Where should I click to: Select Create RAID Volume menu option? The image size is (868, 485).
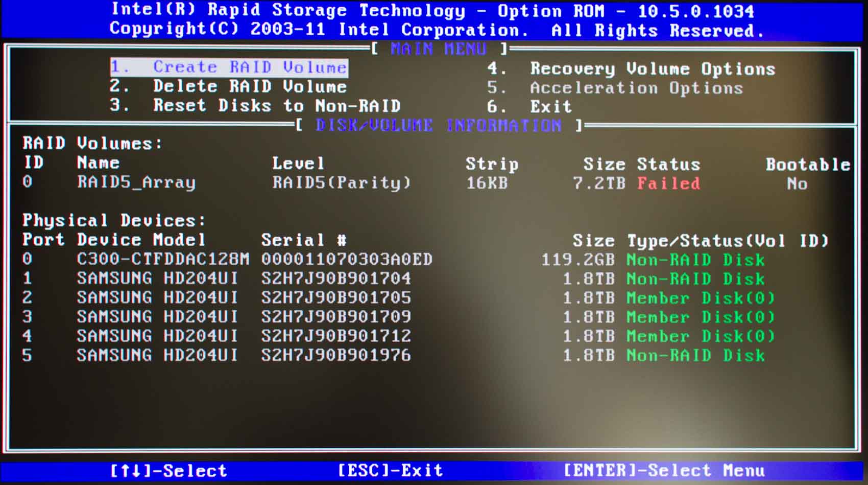229,67
